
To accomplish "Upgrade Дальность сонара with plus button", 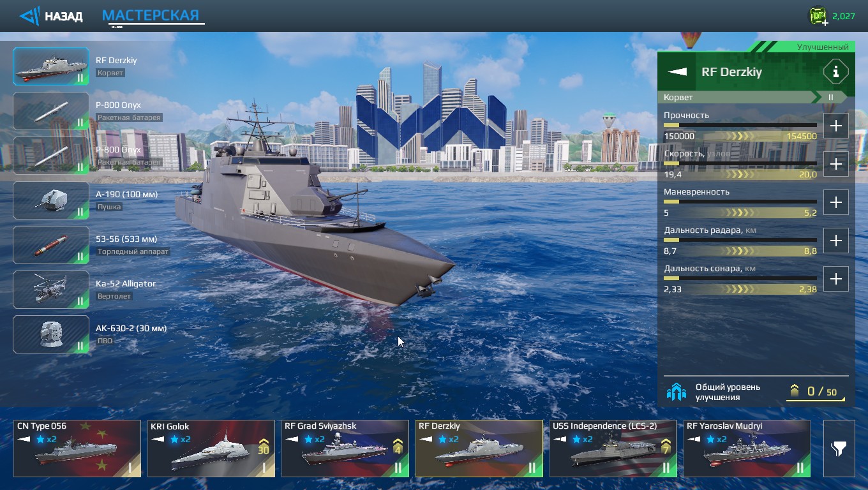I will tap(835, 279).
